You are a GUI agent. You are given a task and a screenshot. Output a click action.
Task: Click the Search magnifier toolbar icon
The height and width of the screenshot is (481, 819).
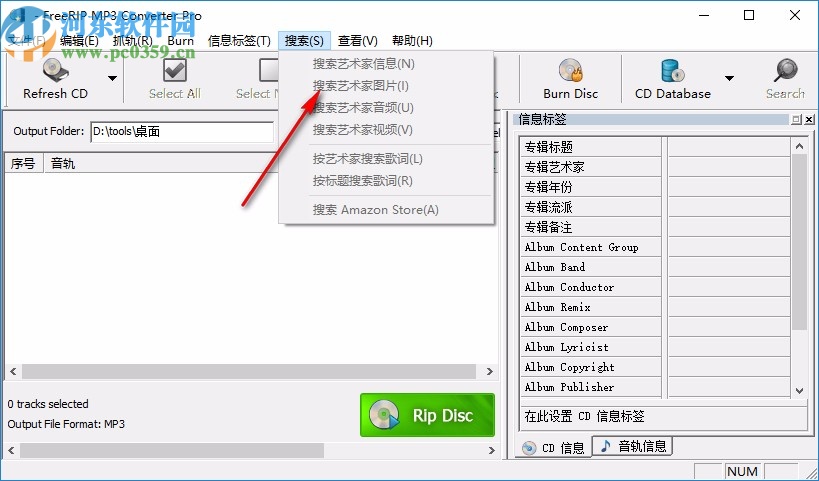(x=786, y=70)
